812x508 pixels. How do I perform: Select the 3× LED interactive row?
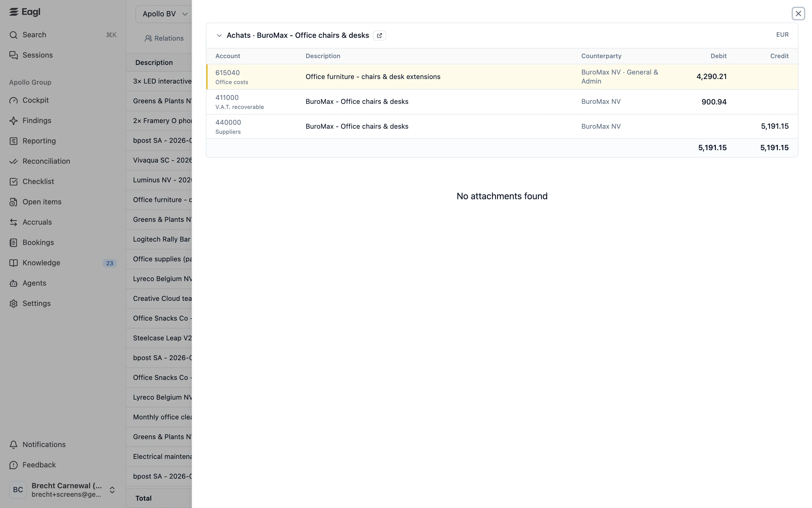point(159,81)
